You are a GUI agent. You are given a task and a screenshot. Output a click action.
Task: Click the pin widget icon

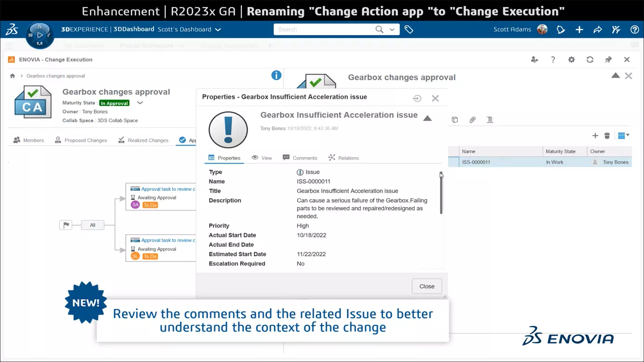pyautogui.click(x=608, y=60)
